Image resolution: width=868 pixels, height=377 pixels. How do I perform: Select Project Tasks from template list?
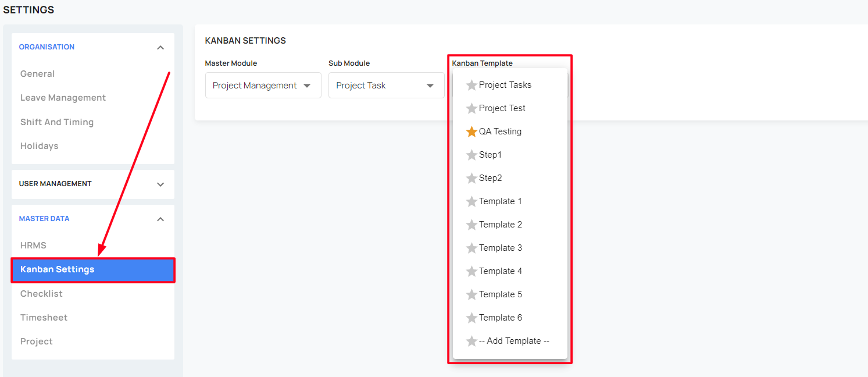tap(505, 85)
